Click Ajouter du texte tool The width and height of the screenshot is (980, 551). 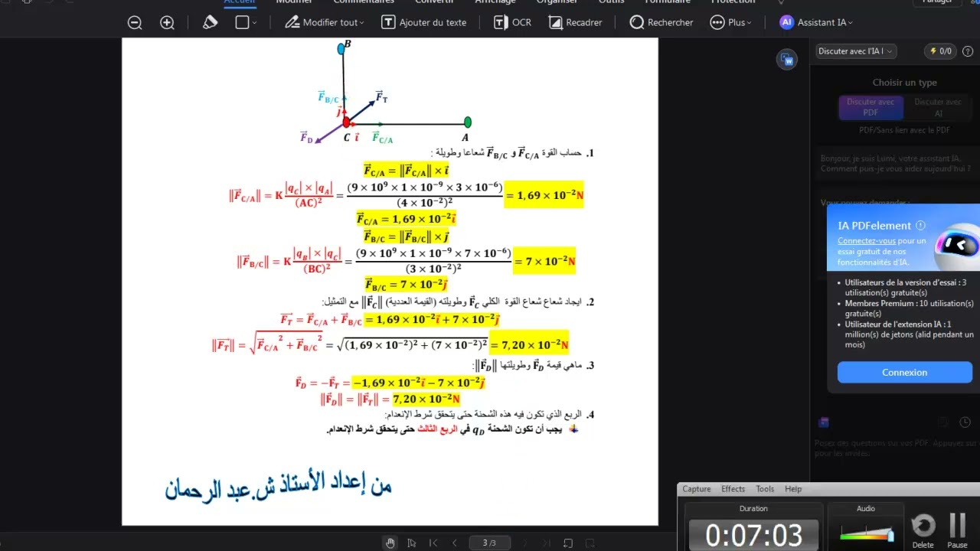pyautogui.click(x=424, y=22)
